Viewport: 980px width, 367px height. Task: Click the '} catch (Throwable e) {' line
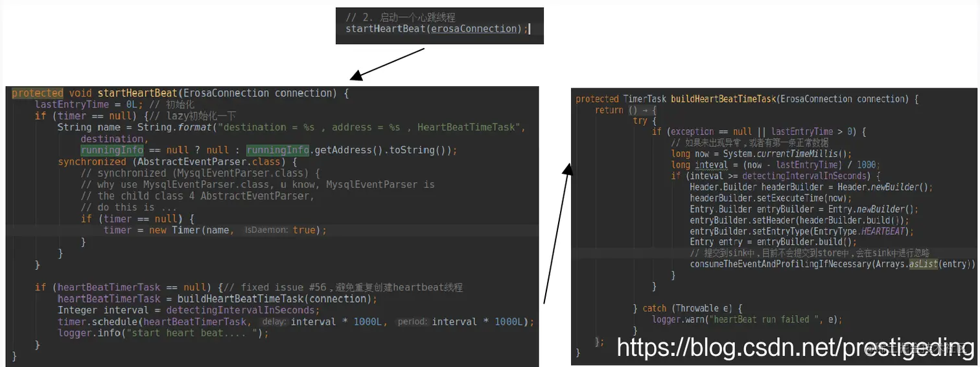pos(687,308)
